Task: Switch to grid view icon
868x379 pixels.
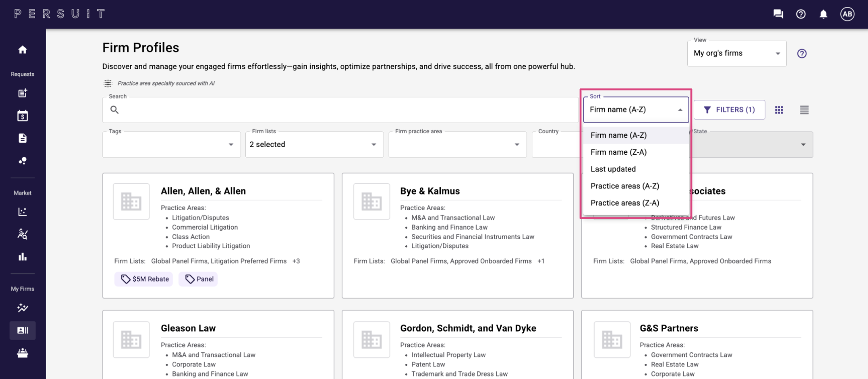Action: pyautogui.click(x=779, y=110)
